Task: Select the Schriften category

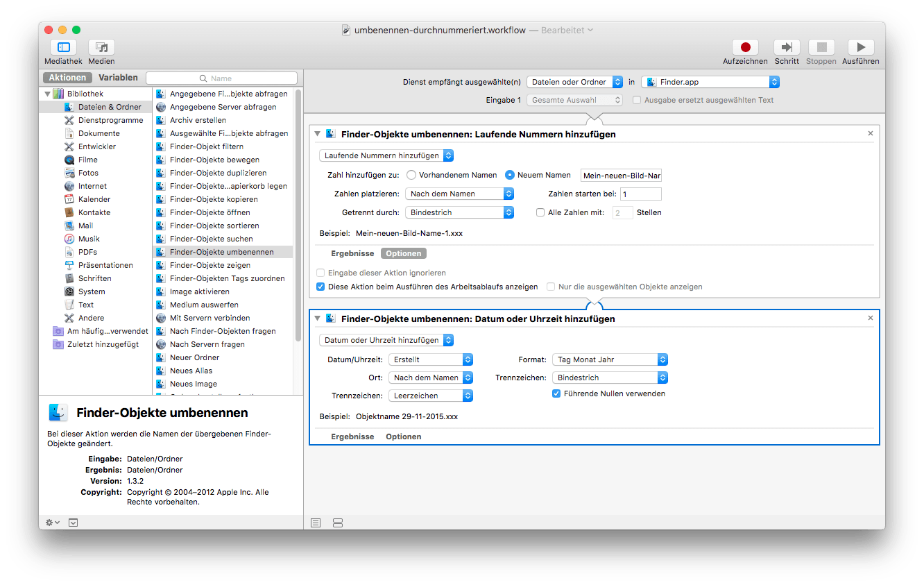Action: pos(94,278)
